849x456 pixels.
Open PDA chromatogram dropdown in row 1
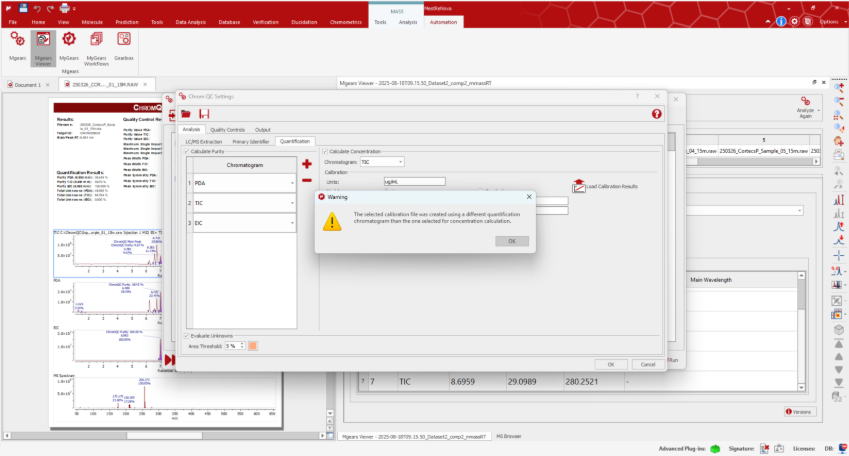coord(292,183)
